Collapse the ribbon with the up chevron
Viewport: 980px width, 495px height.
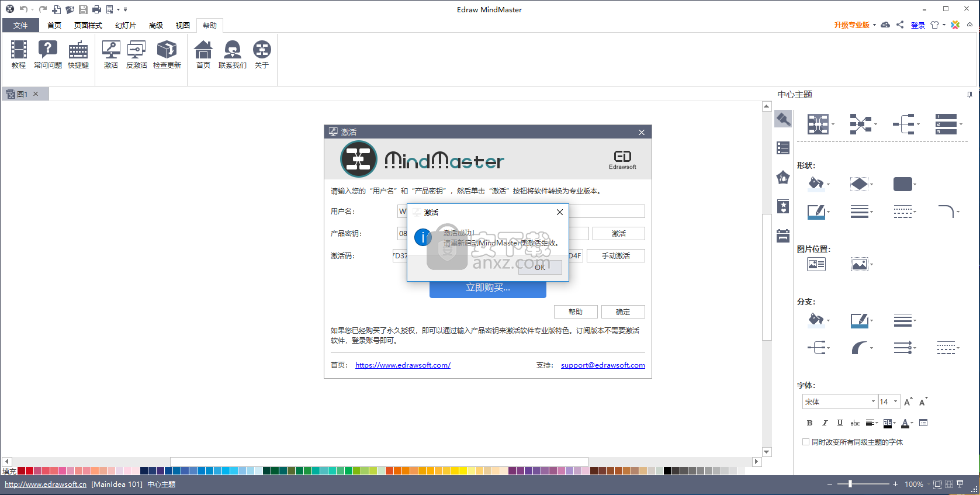coord(970,25)
